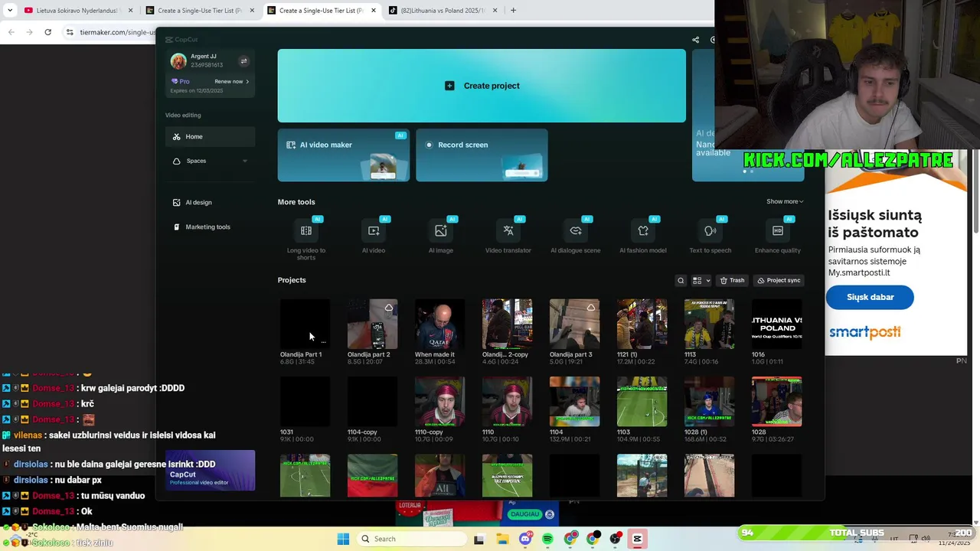Click the 1031 project name
The width and height of the screenshot is (980, 551).
(x=286, y=432)
